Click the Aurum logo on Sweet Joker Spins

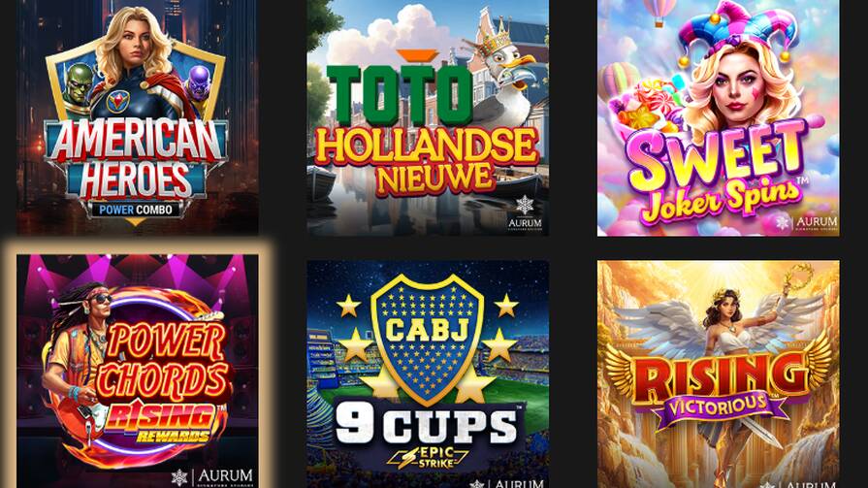pos(807,223)
